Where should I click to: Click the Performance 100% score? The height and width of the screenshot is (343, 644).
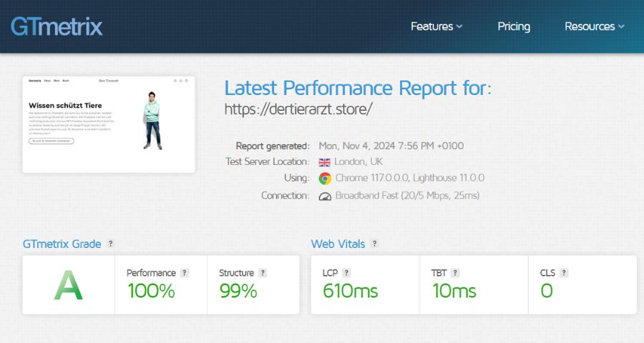151,291
